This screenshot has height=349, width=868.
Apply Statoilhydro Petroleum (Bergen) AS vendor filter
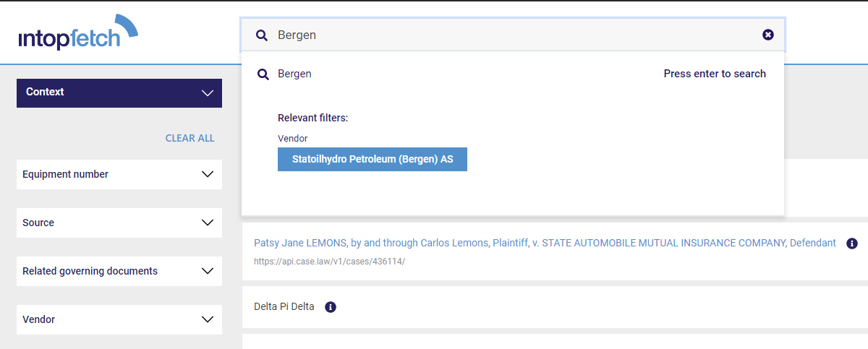click(x=373, y=159)
